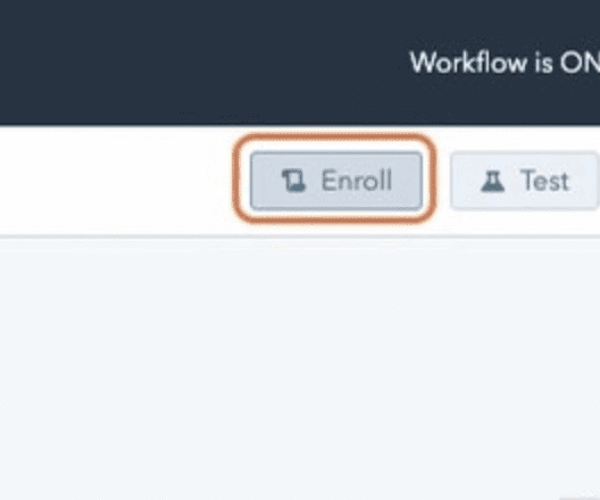The width and height of the screenshot is (600, 500).
Task: Open enrollment via the highlighted button
Action: pos(336,181)
